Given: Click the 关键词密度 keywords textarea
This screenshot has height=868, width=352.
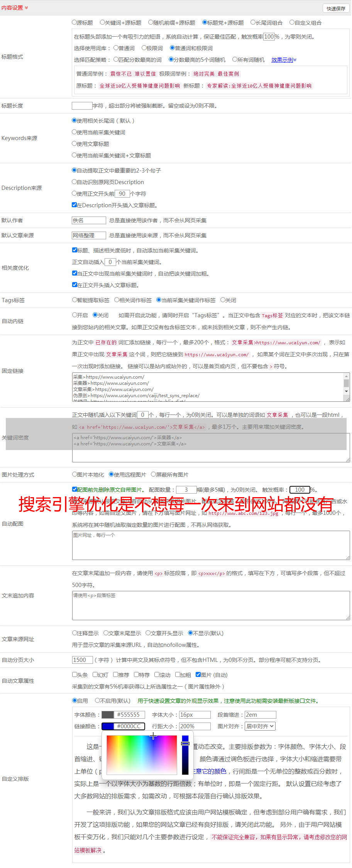Looking at the screenshot, I should coord(211,448).
